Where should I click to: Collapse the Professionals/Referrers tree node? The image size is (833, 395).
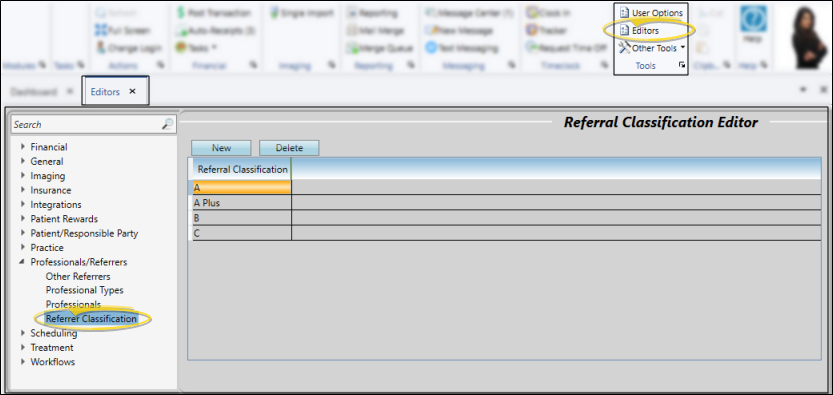click(x=23, y=262)
